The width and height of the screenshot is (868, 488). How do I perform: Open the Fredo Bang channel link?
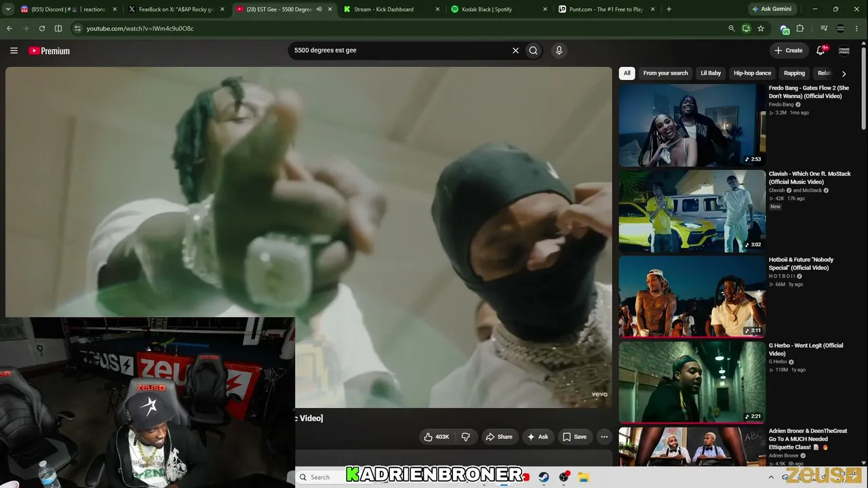[x=781, y=104]
